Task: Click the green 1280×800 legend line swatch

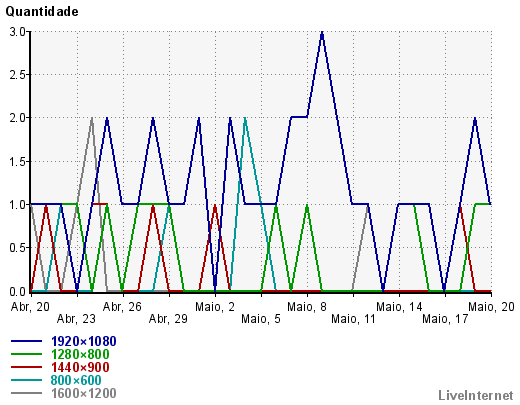Action: (27, 354)
